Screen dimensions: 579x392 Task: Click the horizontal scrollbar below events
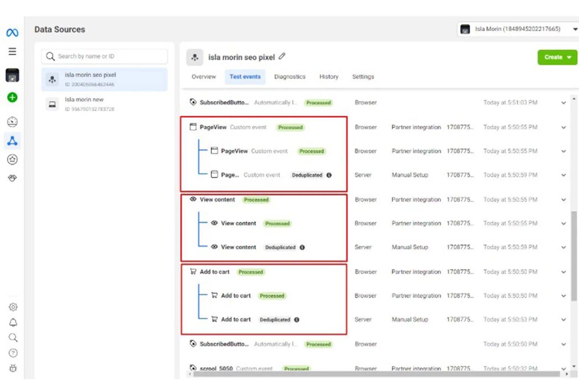[376, 374]
